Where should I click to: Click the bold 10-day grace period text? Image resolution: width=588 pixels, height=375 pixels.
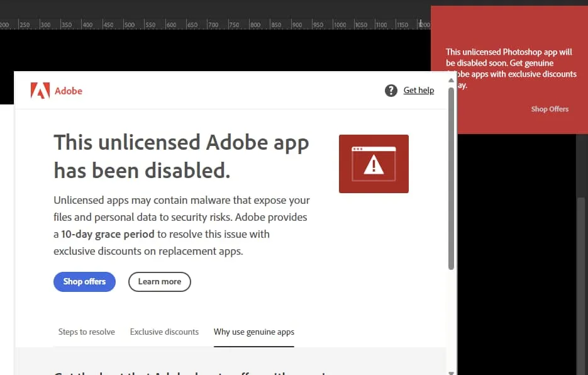pyautogui.click(x=107, y=233)
